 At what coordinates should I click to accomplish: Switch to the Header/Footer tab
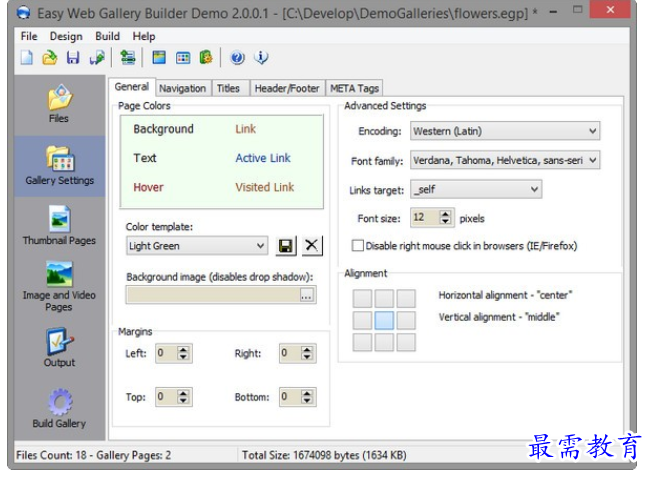pos(287,88)
